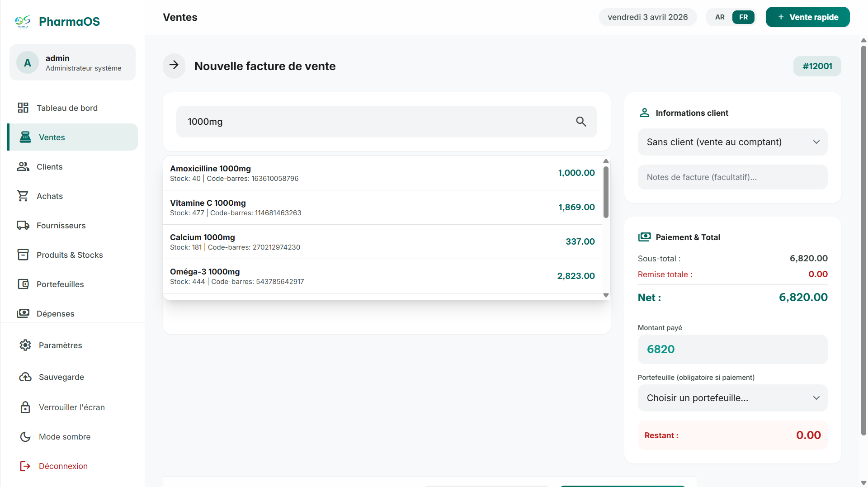The width and height of the screenshot is (868, 487).
Task: Open Tableau de bord dashboard icon
Action: pos(23,108)
